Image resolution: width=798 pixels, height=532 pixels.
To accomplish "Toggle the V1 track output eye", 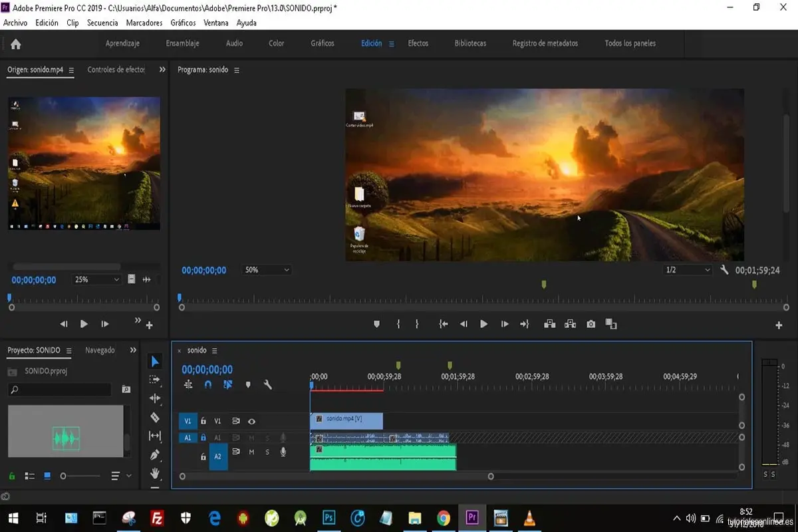I will pyautogui.click(x=252, y=421).
